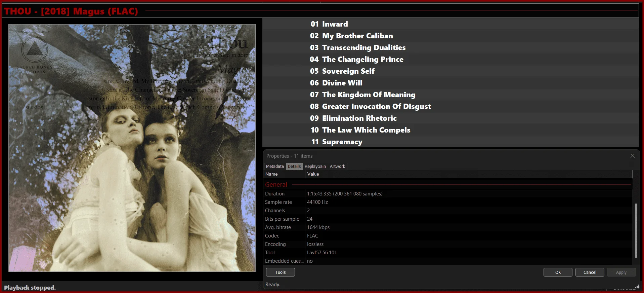Screen dimensions: 644x293
Task: Switch to the Metadata tab
Action: [x=275, y=166]
